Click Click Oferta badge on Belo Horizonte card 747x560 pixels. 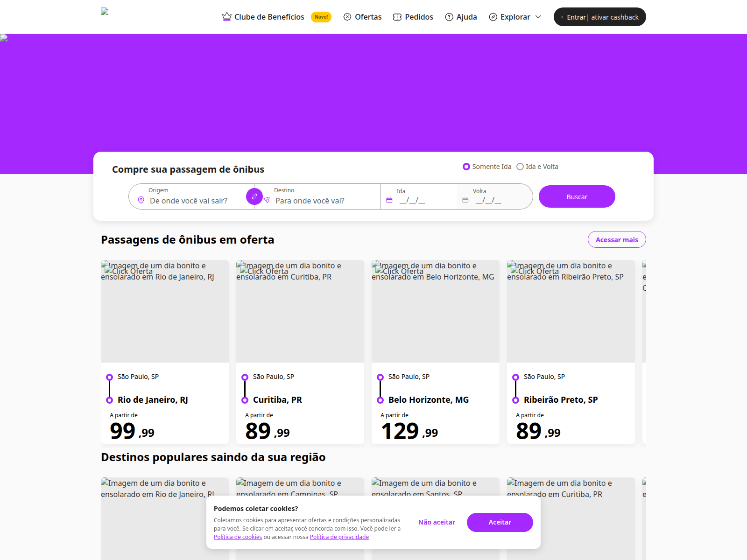coord(400,271)
